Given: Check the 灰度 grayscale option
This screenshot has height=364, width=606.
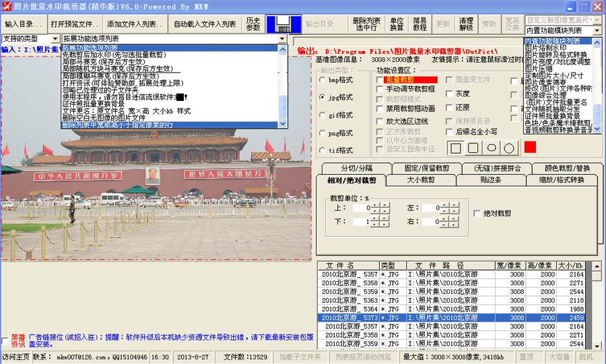Looking at the screenshot, I should pyautogui.click(x=448, y=94).
